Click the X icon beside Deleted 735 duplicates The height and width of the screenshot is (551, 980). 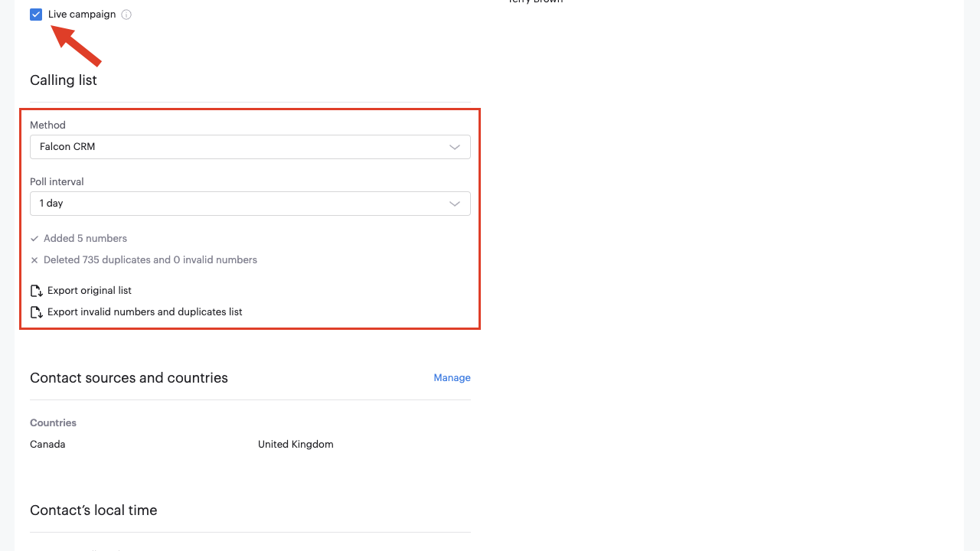coord(34,260)
